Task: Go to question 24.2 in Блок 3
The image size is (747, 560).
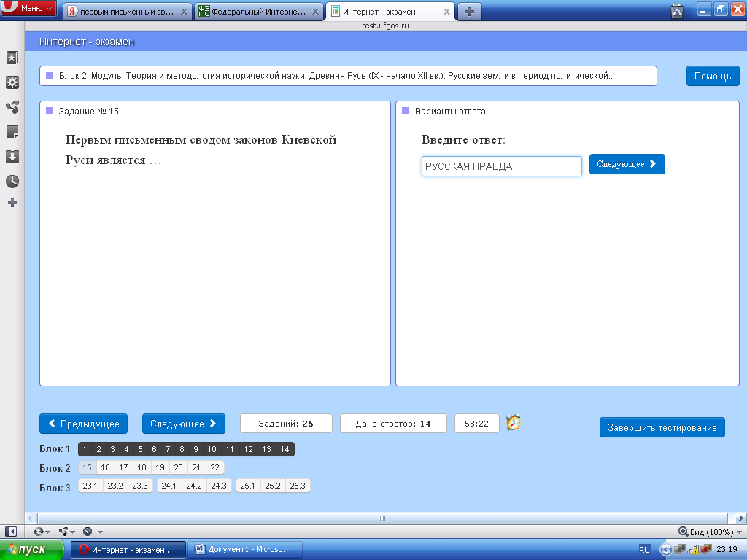Action: point(194,486)
